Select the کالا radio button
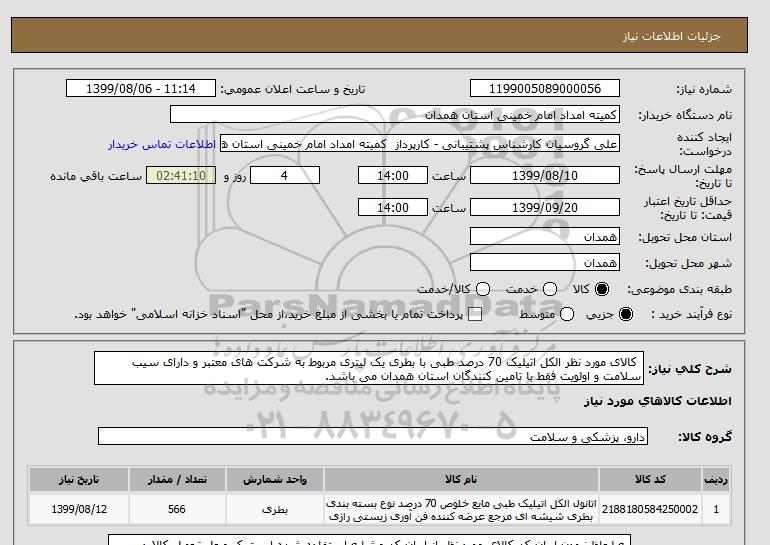 [x=602, y=289]
